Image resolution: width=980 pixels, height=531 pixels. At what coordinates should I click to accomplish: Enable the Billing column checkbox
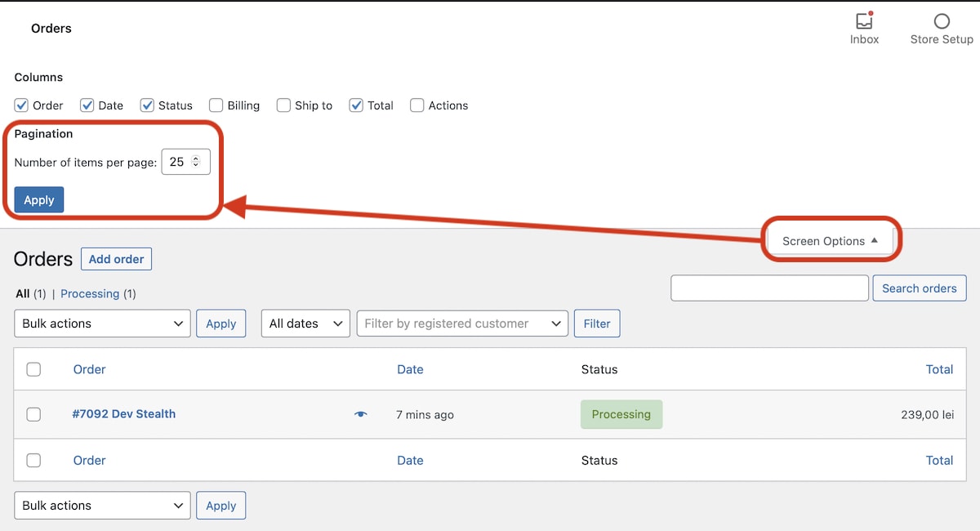coord(216,105)
